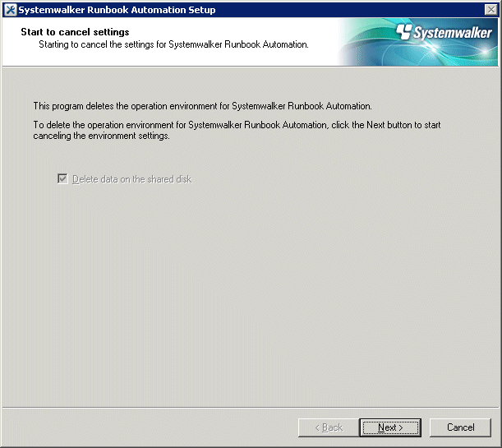502x448 pixels.
Task: Click the paragraph starting 'To delete the operation environment'
Action: (237, 130)
